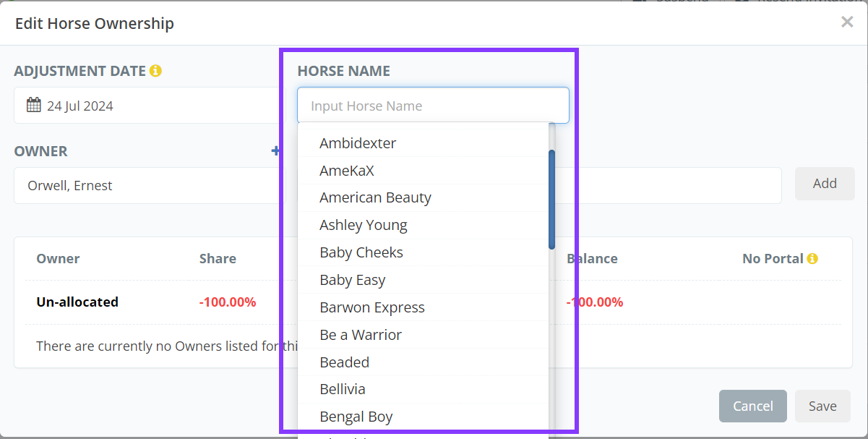Pick Bengal Boy horse name
868x439 pixels.
tap(356, 417)
